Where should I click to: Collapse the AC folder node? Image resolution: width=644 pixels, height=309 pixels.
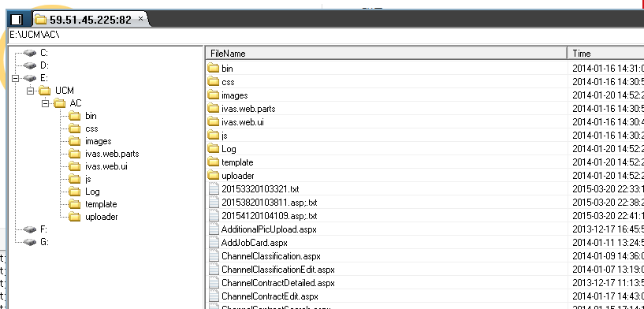click(x=46, y=103)
